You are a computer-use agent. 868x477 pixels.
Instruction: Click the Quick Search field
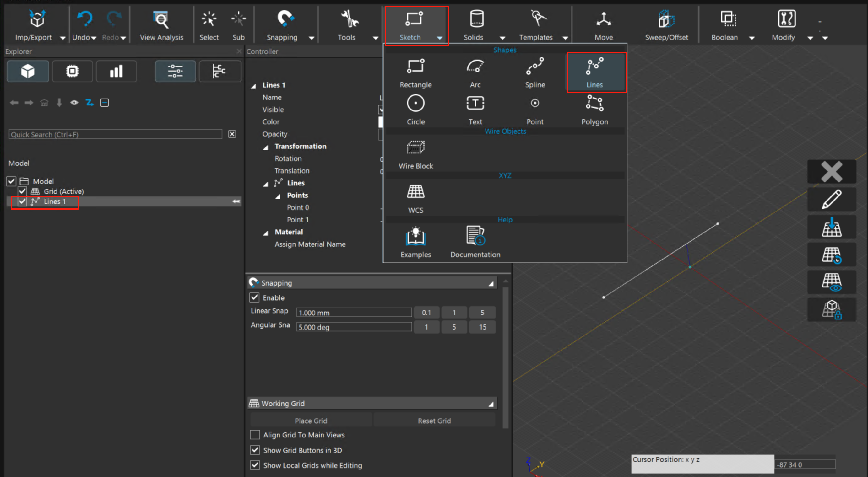tap(115, 134)
